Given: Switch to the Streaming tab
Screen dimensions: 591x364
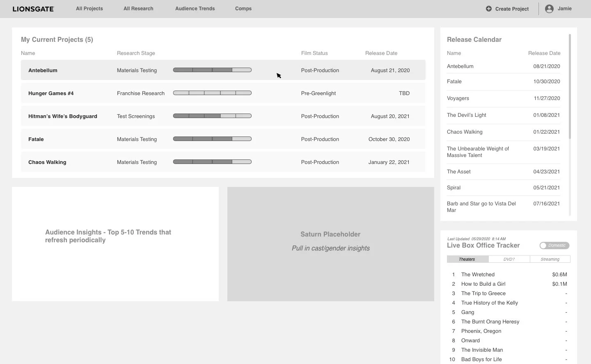Looking at the screenshot, I should [x=550, y=259].
